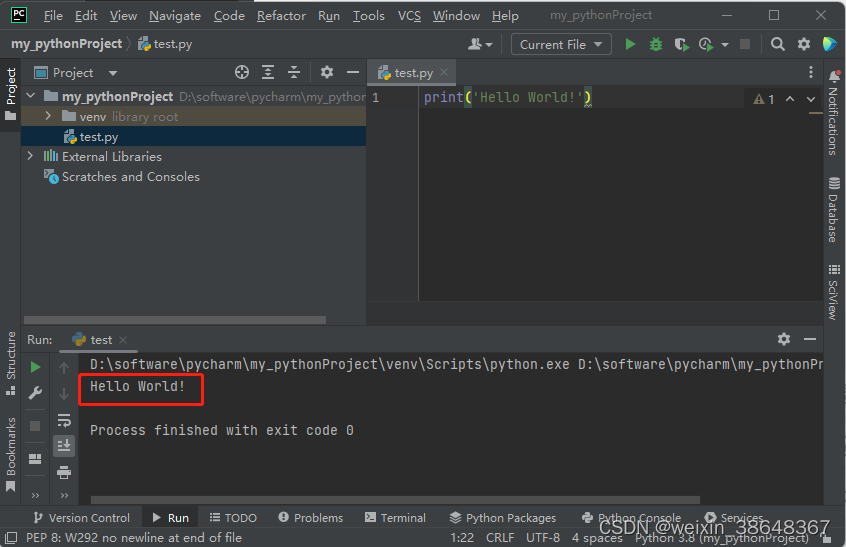Open Search Everywhere magnifier icon

click(777, 44)
